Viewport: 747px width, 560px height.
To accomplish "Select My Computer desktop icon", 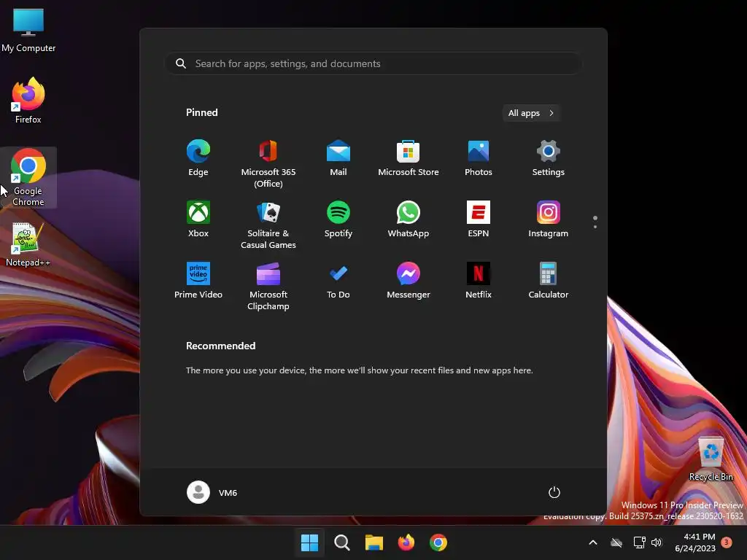I will (28, 30).
